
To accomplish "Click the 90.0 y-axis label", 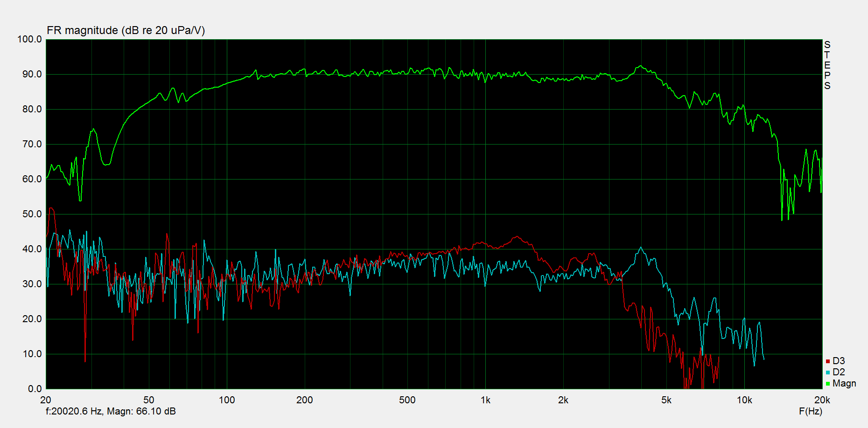I will click(32, 74).
